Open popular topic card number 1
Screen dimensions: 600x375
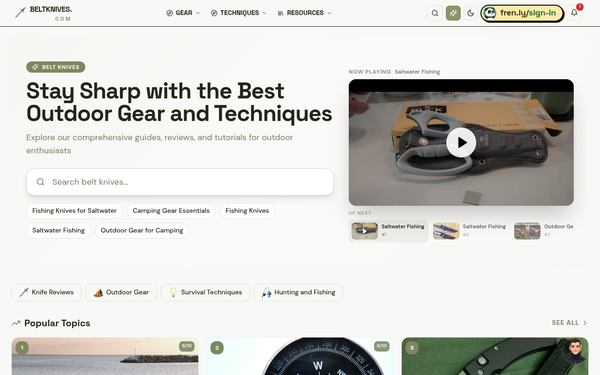coord(105,356)
